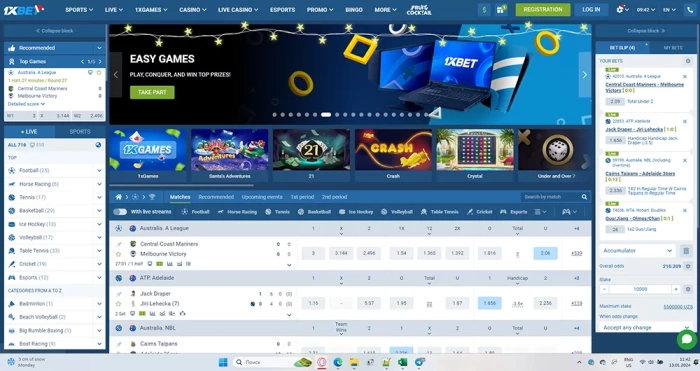The width and height of the screenshot is (700, 371).
Task: Open the Fruit Cocktail logo
Action: click(x=419, y=9)
